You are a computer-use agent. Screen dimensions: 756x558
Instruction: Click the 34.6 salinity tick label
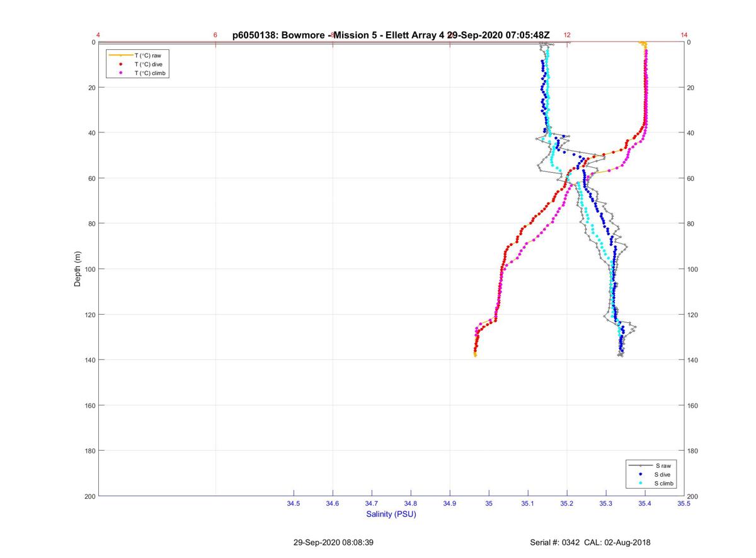point(333,503)
